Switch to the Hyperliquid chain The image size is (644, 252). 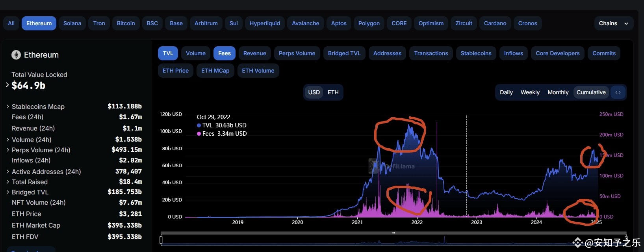click(265, 23)
